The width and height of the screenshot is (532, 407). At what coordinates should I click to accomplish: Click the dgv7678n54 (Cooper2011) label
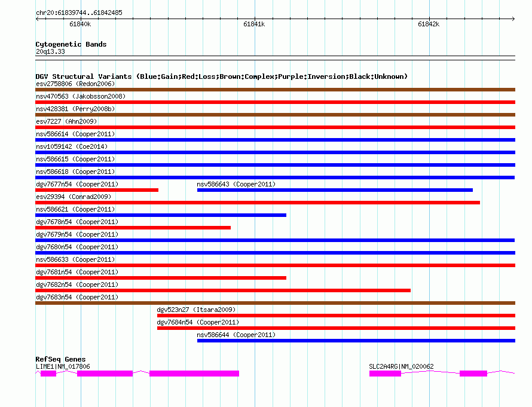77,222
